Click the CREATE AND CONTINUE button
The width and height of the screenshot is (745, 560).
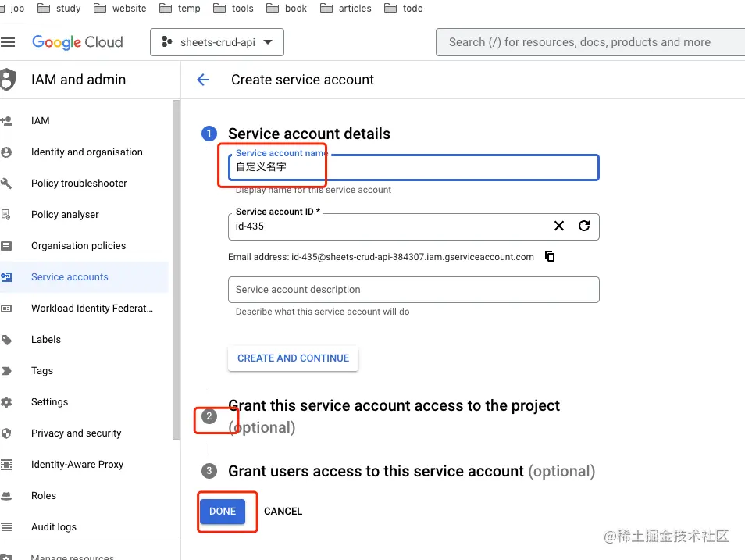(x=293, y=358)
